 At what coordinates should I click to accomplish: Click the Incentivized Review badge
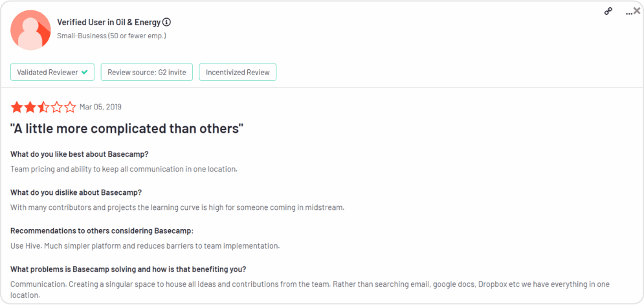pyautogui.click(x=238, y=72)
